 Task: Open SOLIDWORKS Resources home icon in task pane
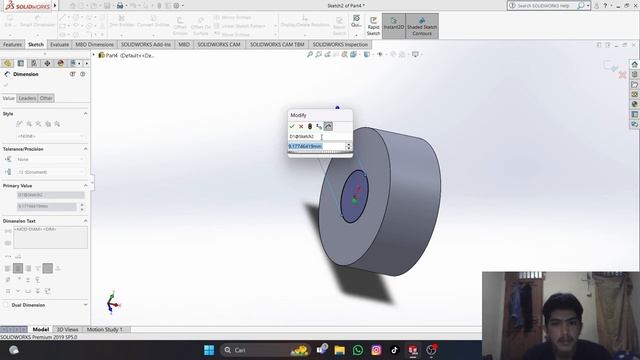tap(634, 64)
